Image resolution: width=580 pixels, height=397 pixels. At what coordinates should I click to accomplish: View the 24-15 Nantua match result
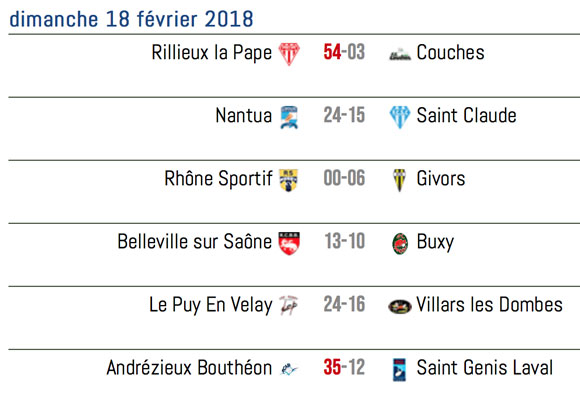pos(344,115)
